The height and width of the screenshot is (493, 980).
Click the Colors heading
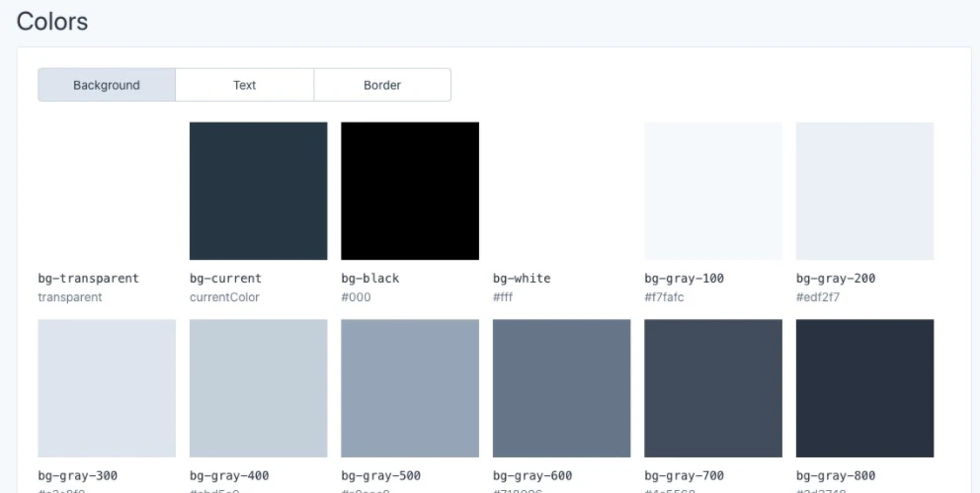52,22
